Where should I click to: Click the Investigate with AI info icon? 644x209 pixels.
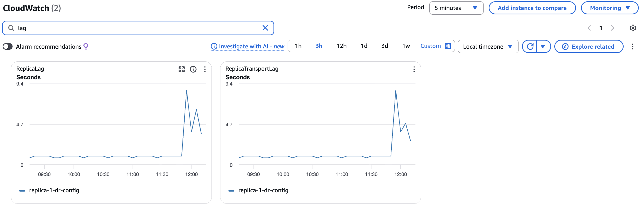pos(214,46)
